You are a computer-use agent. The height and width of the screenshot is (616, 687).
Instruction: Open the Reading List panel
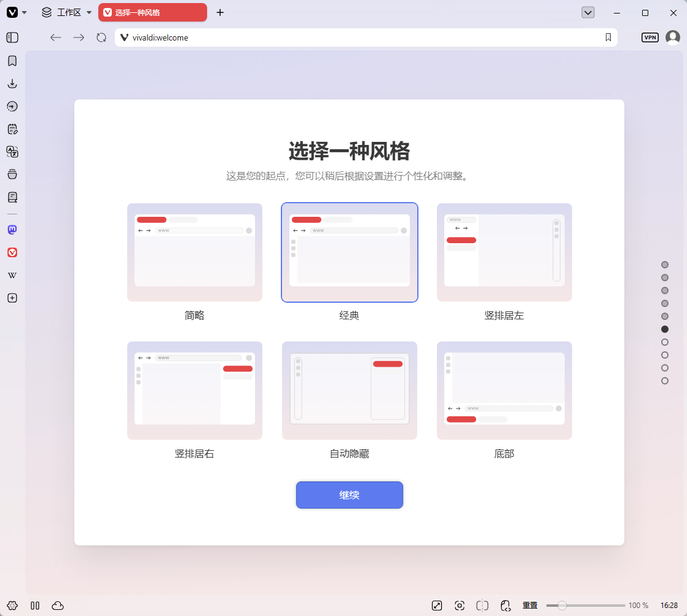[x=12, y=198]
